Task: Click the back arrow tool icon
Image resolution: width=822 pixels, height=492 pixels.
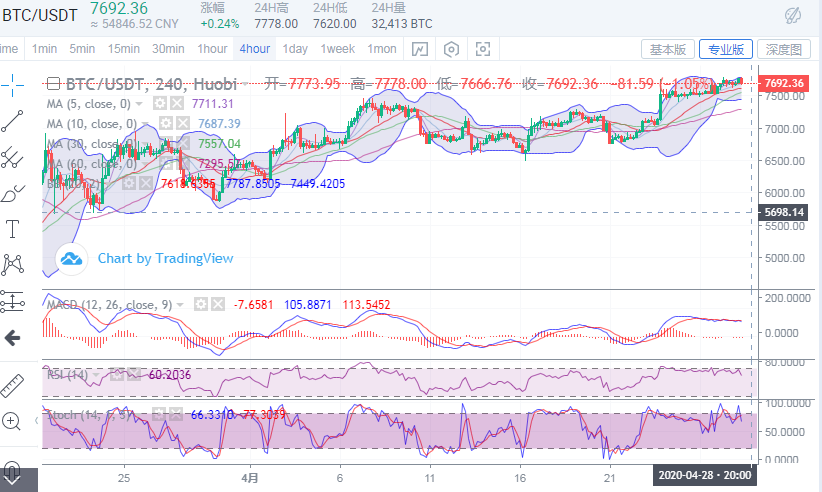Action: point(12,338)
